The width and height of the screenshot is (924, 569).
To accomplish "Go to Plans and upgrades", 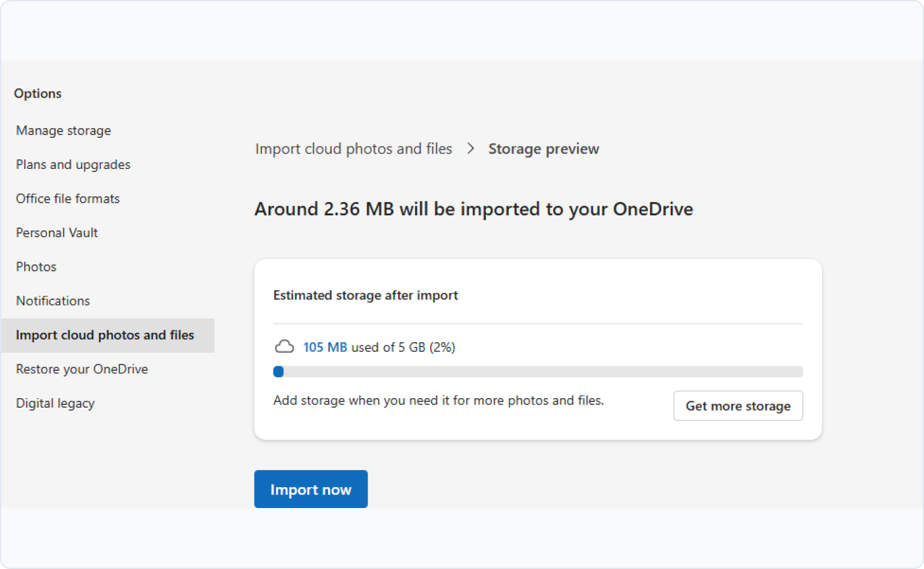I will coord(73,164).
